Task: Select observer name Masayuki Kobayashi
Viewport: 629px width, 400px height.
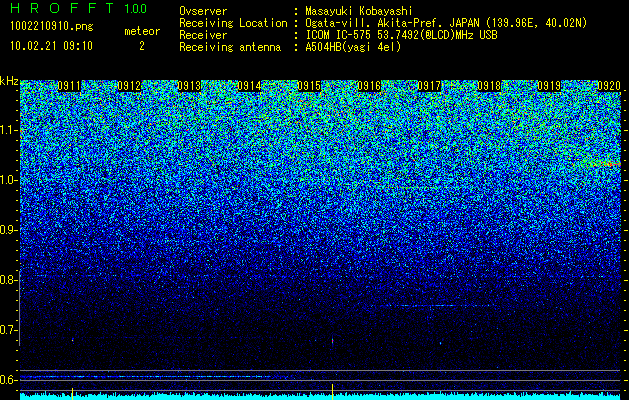Action: pyautogui.click(x=359, y=11)
